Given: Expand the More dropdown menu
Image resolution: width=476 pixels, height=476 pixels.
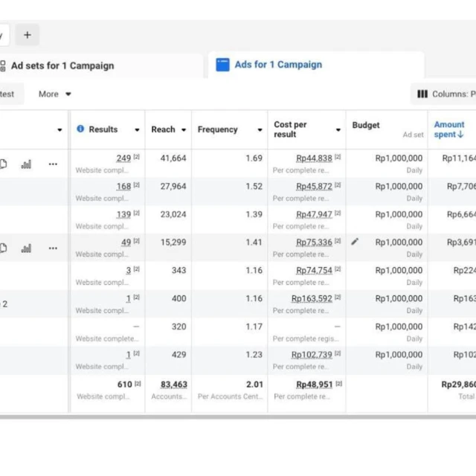Looking at the screenshot, I should coord(55,94).
